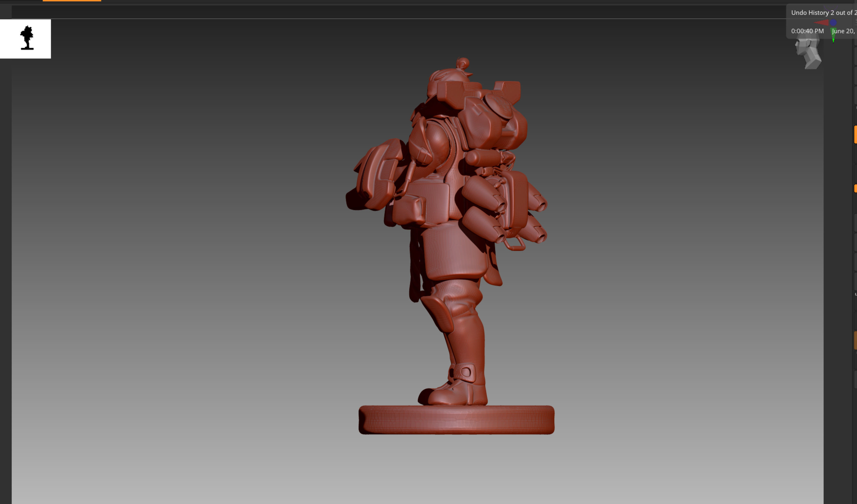Click the '0:00:40 PM' timestamp text
857x504 pixels.
pyautogui.click(x=807, y=31)
